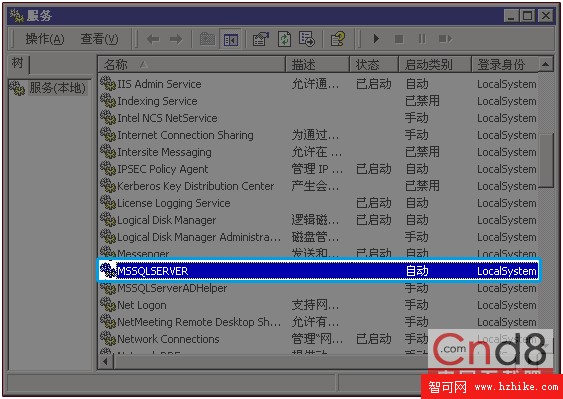This screenshot has width=563, height=399.
Task: Select Logical Disk Manager Administra... service
Action: click(318, 237)
